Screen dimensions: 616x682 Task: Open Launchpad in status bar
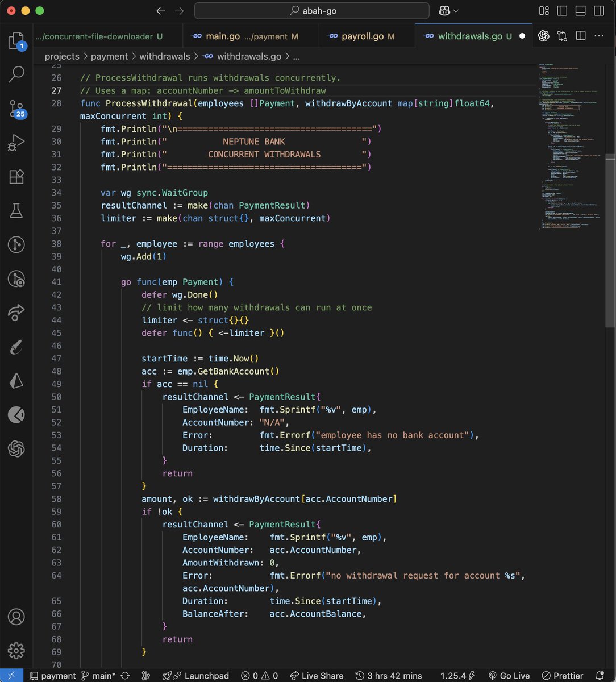(x=195, y=676)
